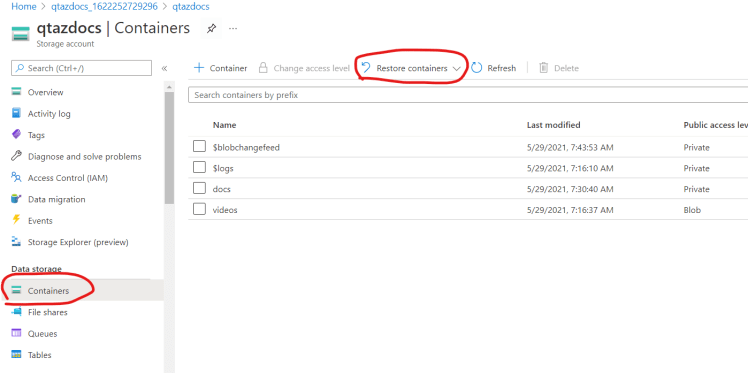Viewport: 748px width, 373px height.
Task: Click the Activity log icon
Action: (x=17, y=114)
